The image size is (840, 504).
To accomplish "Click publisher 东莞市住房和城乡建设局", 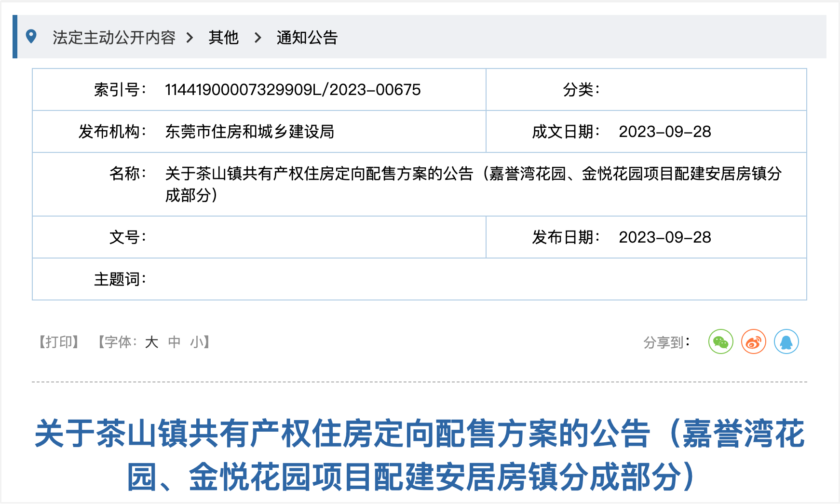I will click(x=250, y=132).
